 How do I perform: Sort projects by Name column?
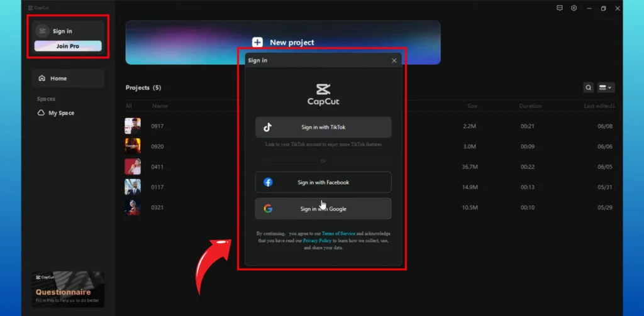[160, 106]
